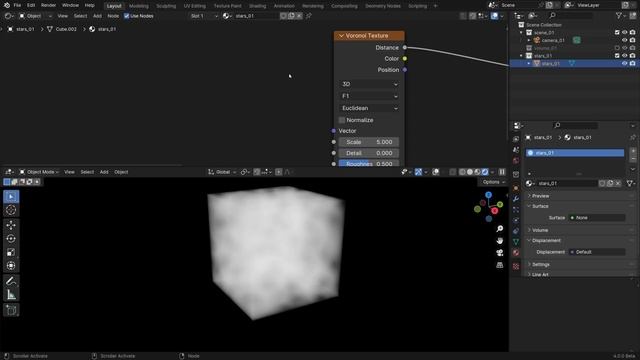The width and height of the screenshot is (640, 360).
Task: Open the Modifiers wrench properties tab
Action: [516, 199]
